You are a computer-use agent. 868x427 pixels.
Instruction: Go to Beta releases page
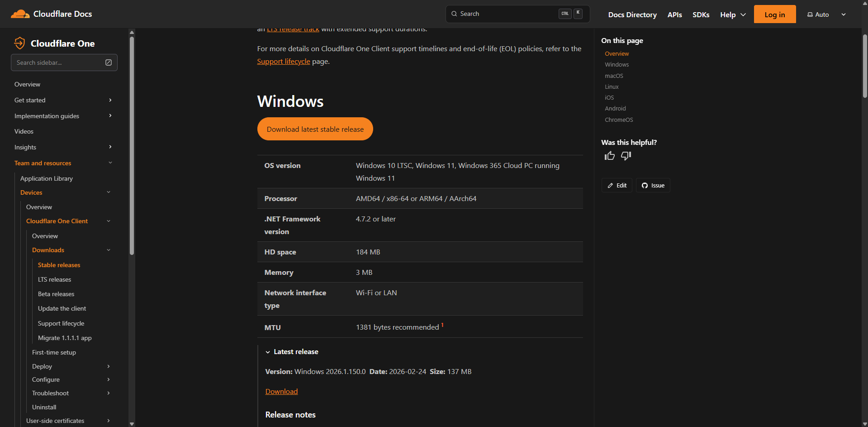pyautogui.click(x=56, y=294)
